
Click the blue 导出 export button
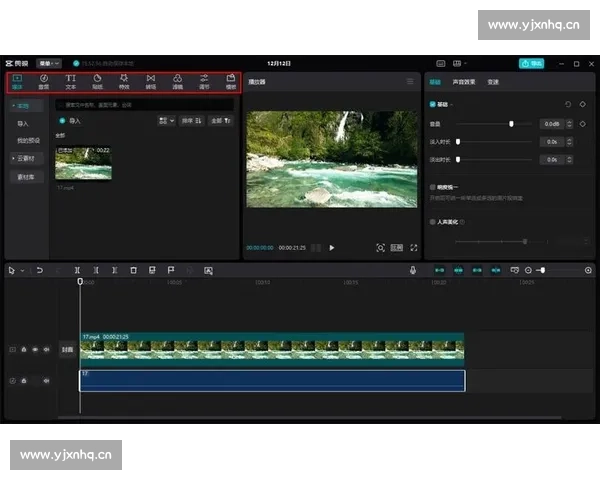tap(531, 63)
